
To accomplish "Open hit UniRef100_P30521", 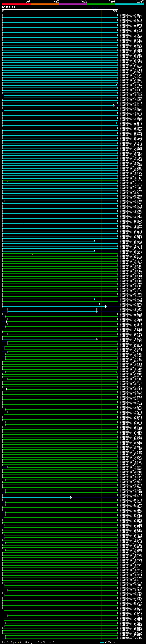I will tap(131, 319).
